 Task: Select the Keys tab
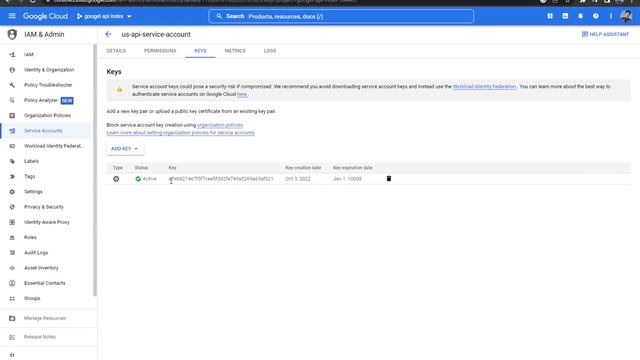coord(200,51)
